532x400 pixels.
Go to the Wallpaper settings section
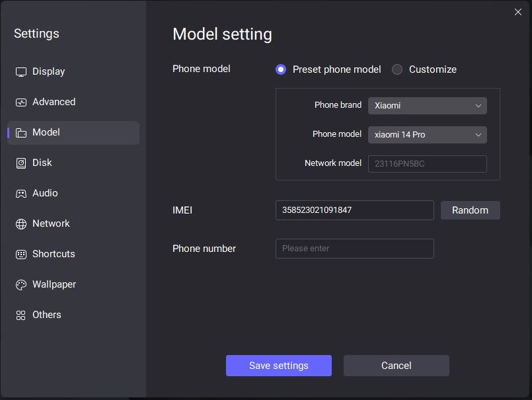point(54,284)
